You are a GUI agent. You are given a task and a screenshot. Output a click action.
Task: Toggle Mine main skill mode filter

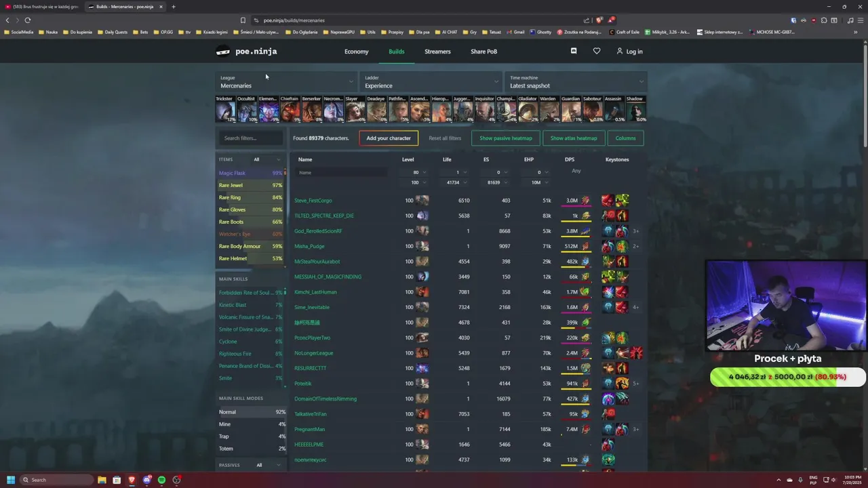pos(252,424)
